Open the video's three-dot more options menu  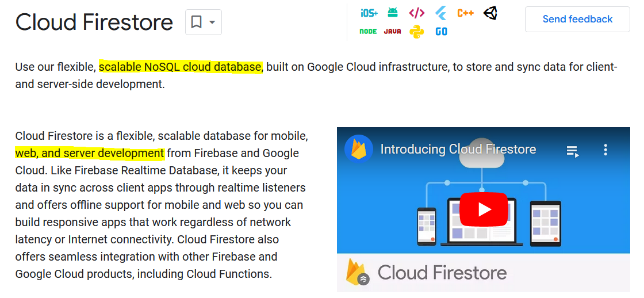605,150
